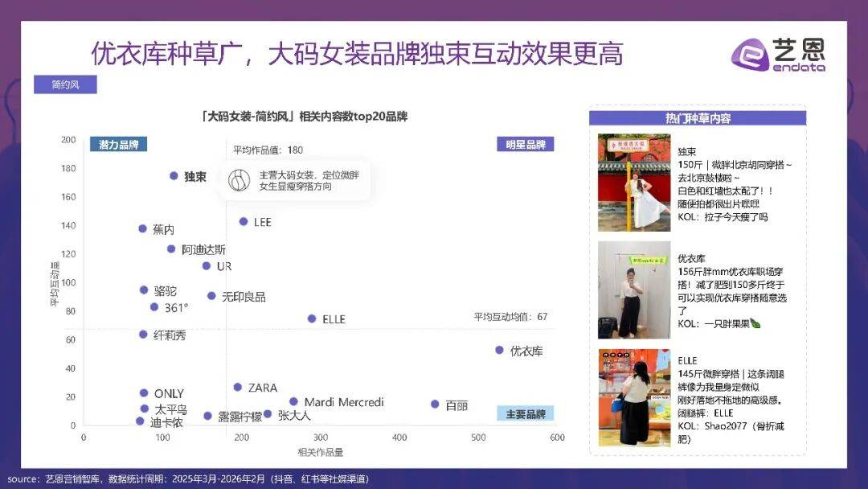Select the 百丽 scatter point
The height and width of the screenshot is (489, 868).
[435, 405]
